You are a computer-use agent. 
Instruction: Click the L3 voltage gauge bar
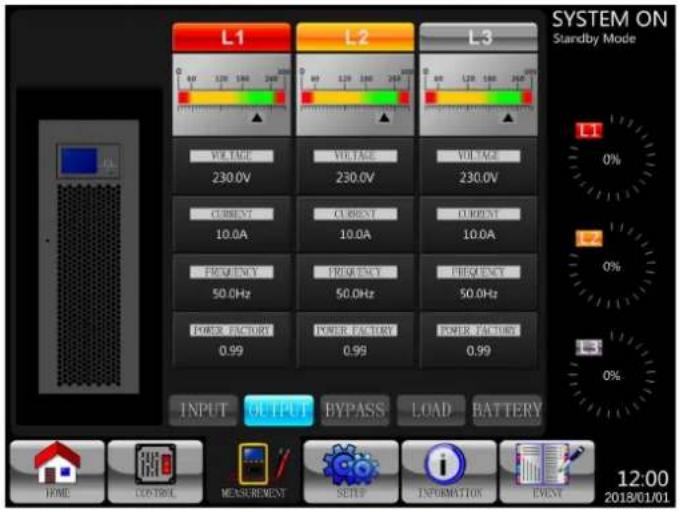[479, 97]
